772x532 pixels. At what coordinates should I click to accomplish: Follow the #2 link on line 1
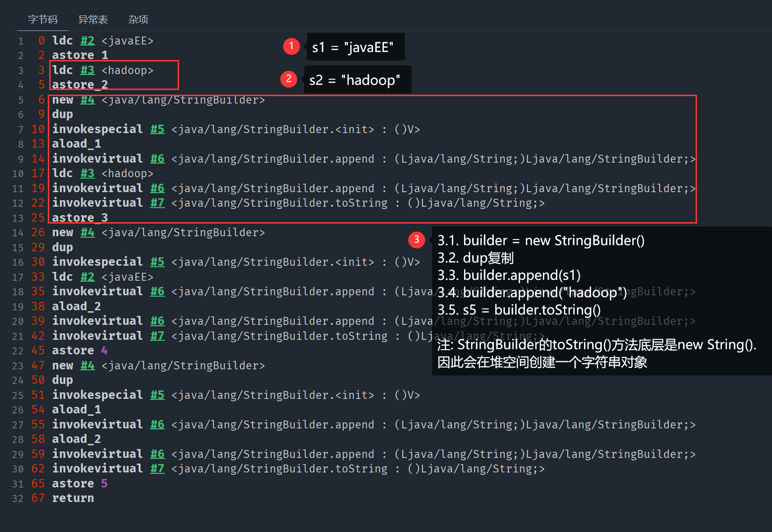point(87,41)
